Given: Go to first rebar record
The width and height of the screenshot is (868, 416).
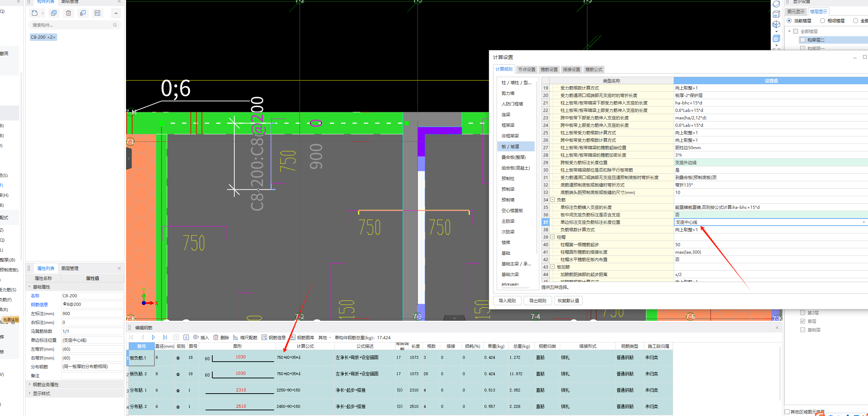Looking at the screenshot, I should [x=131, y=337].
